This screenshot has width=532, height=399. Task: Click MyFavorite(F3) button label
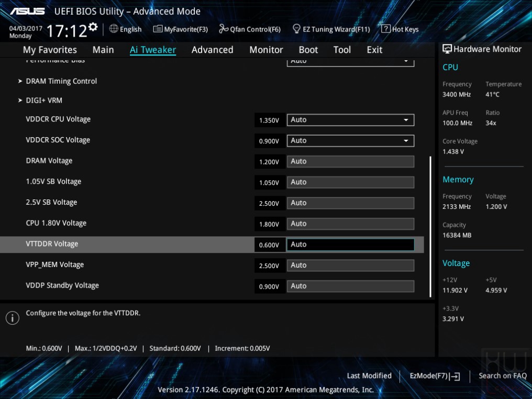[186, 29]
